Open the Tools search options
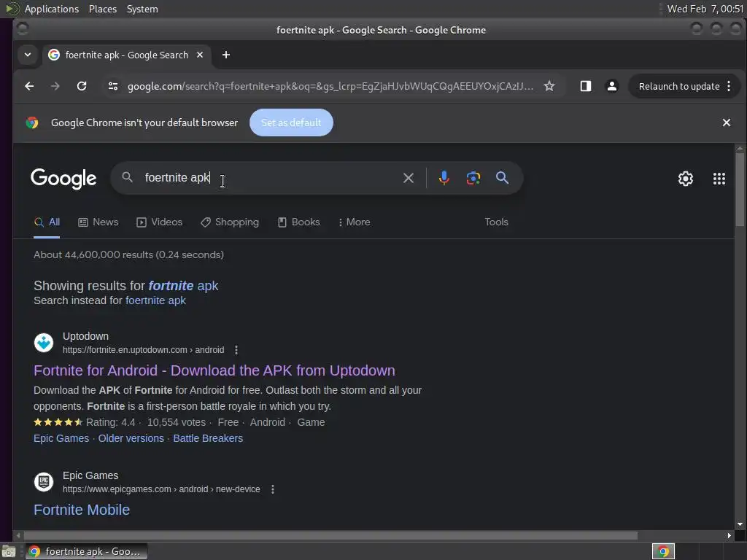The width and height of the screenshot is (747, 560). pyautogui.click(x=496, y=222)
